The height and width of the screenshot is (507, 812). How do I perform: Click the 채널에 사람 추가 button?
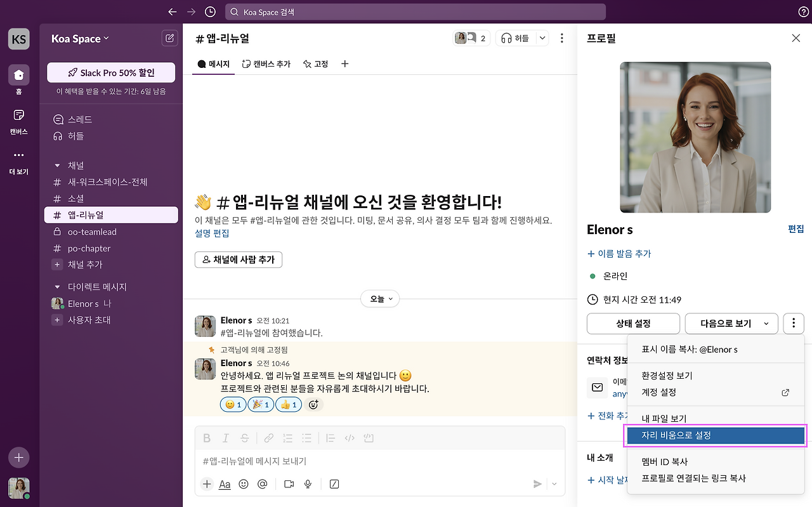click(238, 260)
